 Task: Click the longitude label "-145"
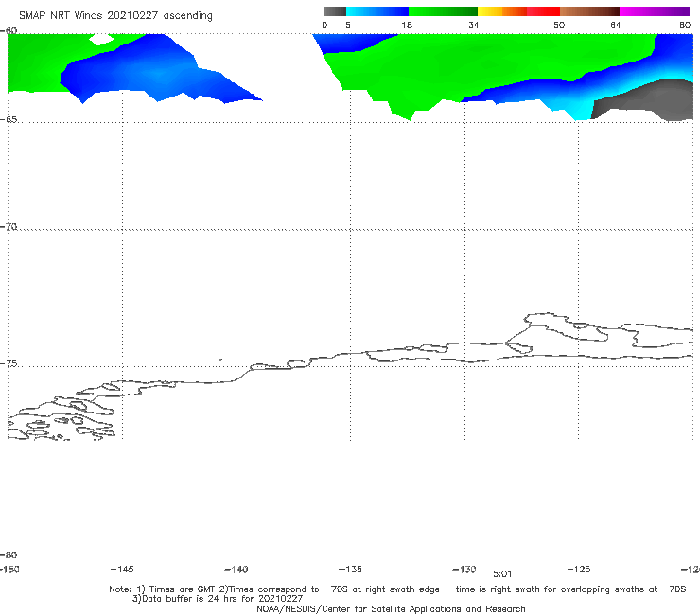[122, 569]
